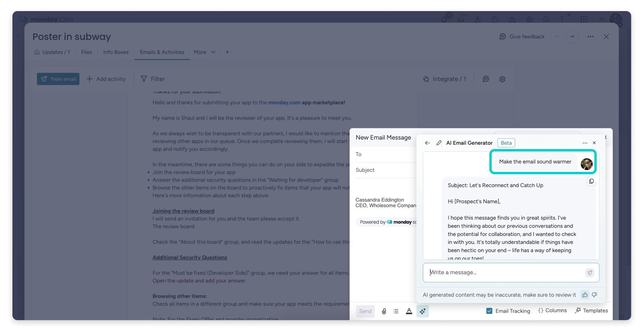Go back in AI Email Generator
Image resolution: width=644 pixels, height=331 pixels.
coord(427,143)
